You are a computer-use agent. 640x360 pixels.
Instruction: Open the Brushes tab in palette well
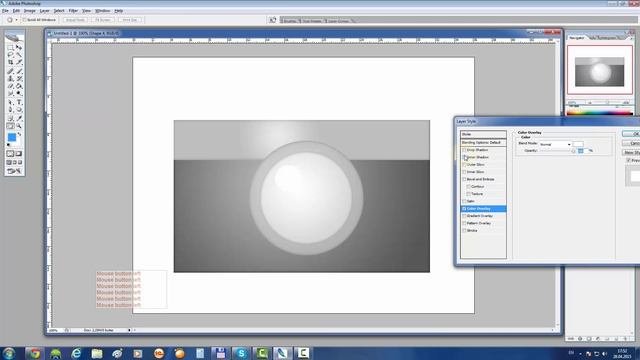pos(290,20)
